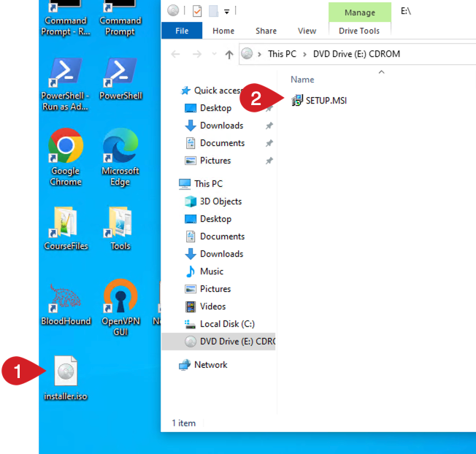Open the Tools folder on desktop
The image size is (476, 454).
120,223
